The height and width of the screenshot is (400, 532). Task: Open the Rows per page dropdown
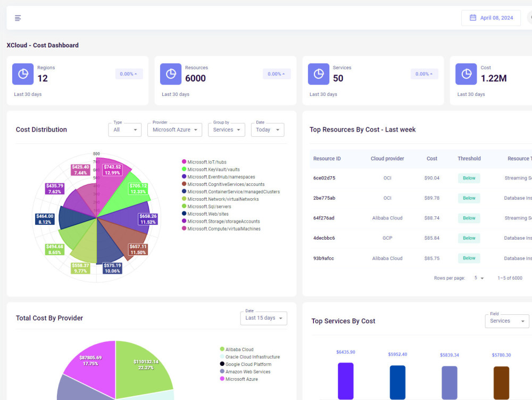479,278
